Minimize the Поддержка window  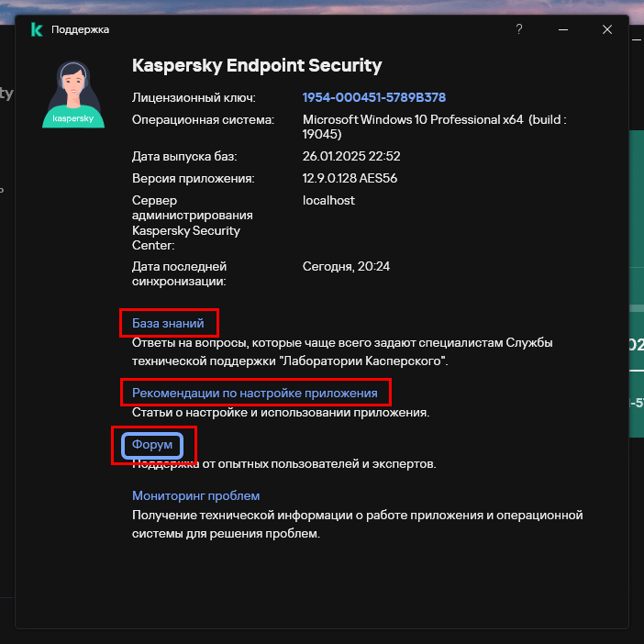[x=563, y=29]
